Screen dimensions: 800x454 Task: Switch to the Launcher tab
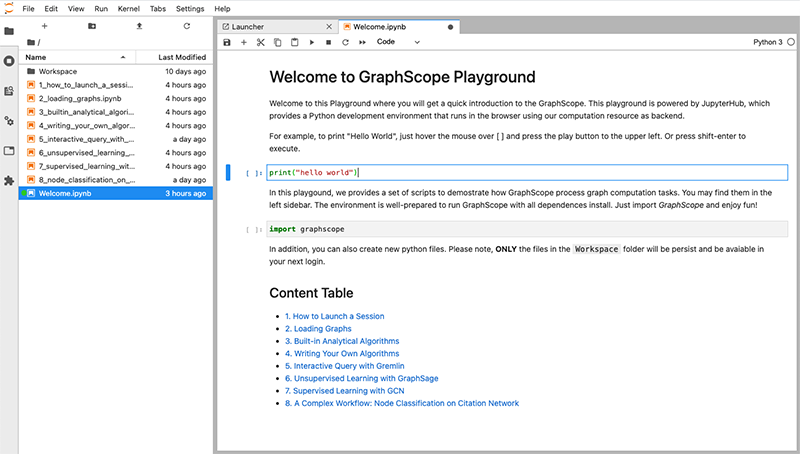pyautogui.click(x=247, y=27)
